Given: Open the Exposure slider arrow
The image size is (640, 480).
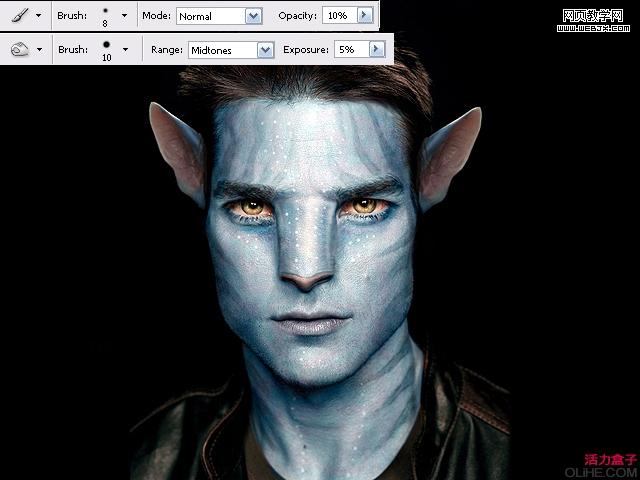Looking at the screenshot, I should [x=377, y=49].
